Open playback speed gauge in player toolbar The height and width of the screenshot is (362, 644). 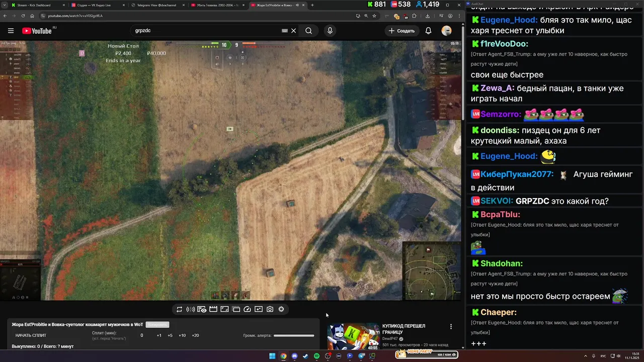247,309
